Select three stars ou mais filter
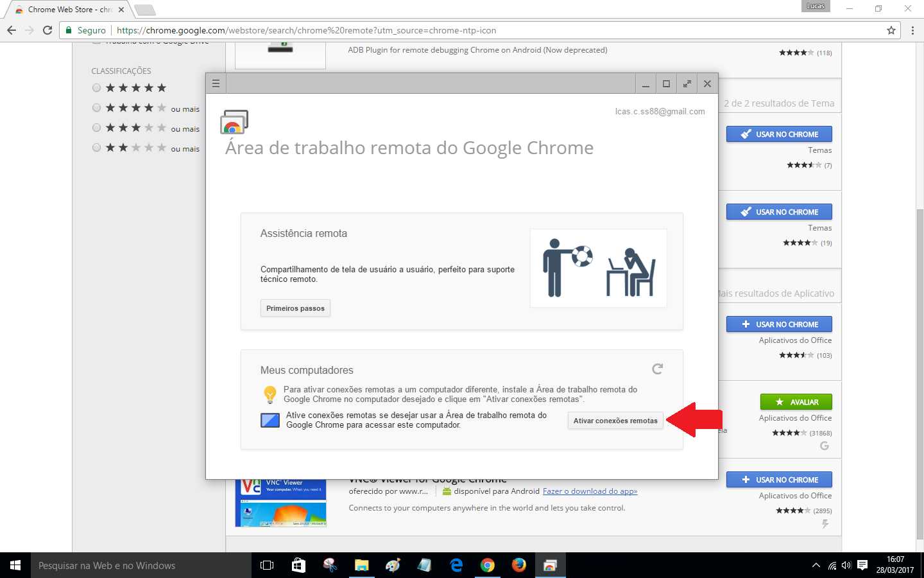924x578 pixels. (x=96, y=128)
